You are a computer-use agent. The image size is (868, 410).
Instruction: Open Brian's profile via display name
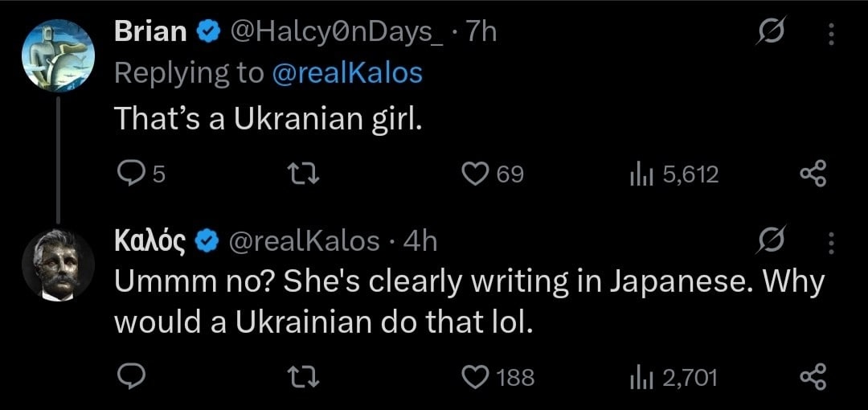151,31
